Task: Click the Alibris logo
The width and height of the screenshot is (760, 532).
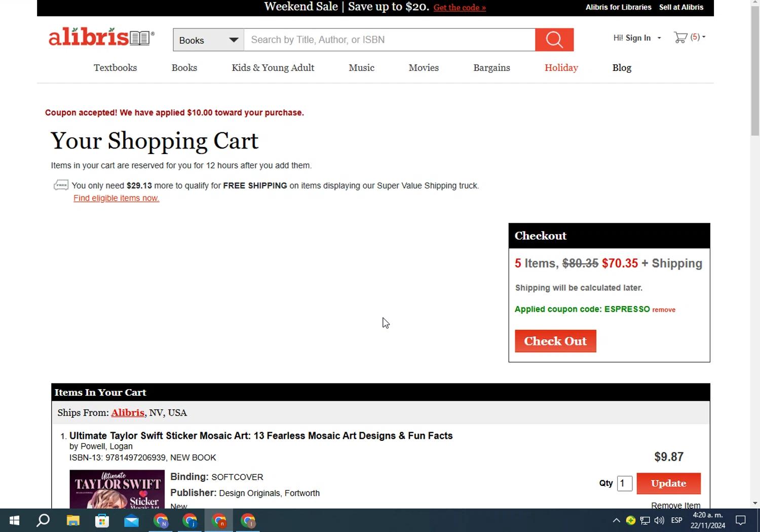Action: [101, 37]
